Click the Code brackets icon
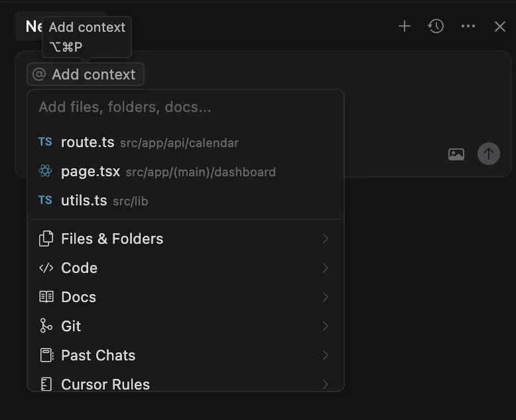Image resolution: width=516 pixels, height=420 pixels. coord(46,268)
